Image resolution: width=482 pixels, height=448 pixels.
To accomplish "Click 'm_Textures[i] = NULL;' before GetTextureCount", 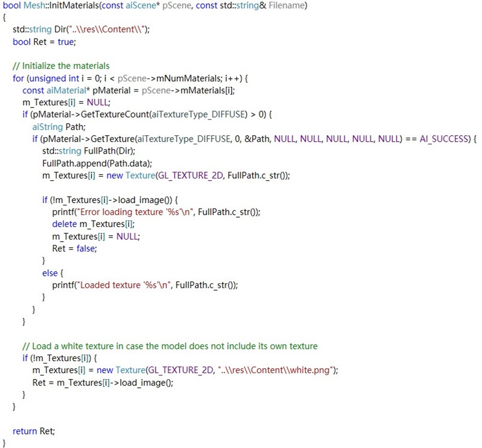I will (66, 103).
